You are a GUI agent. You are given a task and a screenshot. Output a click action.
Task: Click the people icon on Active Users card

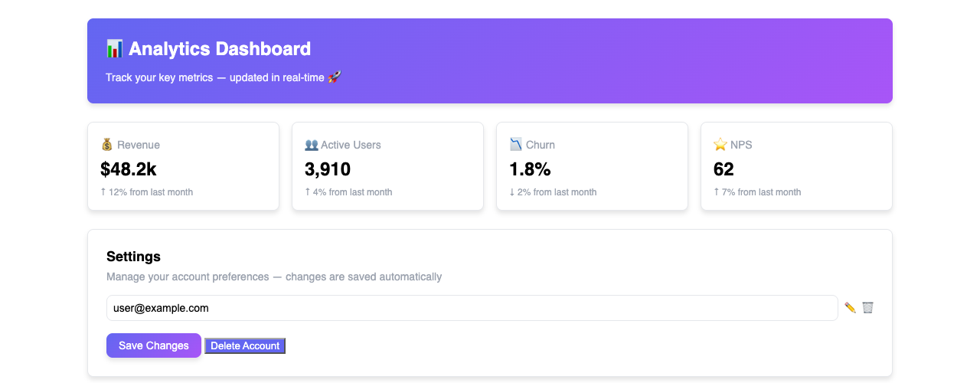click(x=311, y=145)
